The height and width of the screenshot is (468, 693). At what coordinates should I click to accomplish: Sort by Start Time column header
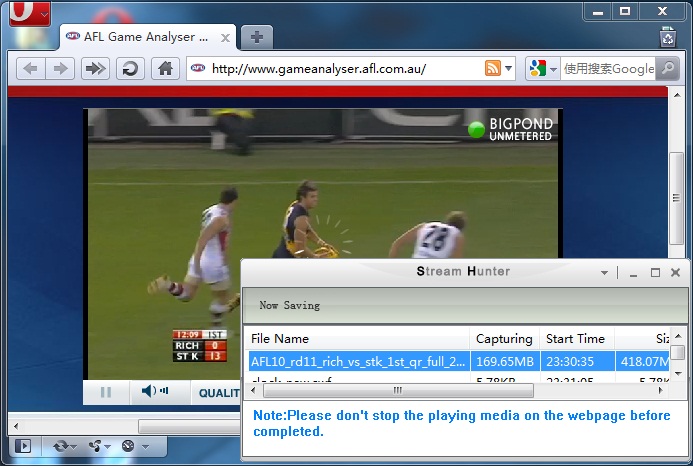(577, 339)
